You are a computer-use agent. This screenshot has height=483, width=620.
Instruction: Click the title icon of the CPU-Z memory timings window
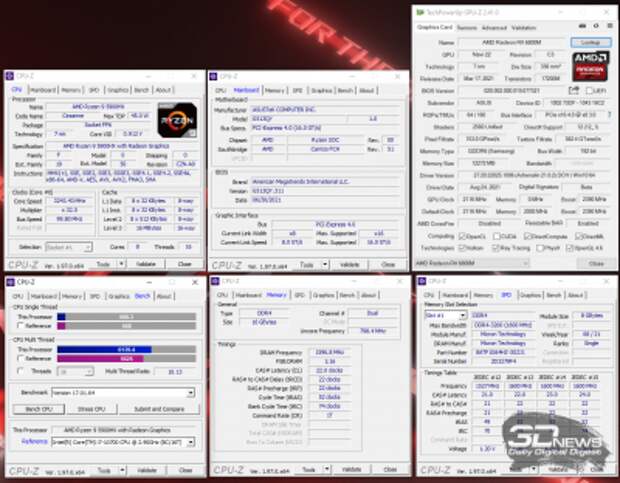(x=215, y=281)
